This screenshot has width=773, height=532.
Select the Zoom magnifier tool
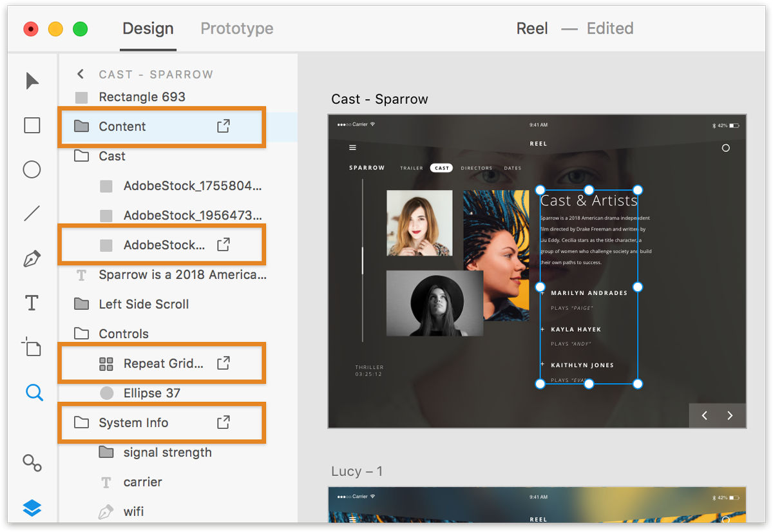[x=33, y=392]
